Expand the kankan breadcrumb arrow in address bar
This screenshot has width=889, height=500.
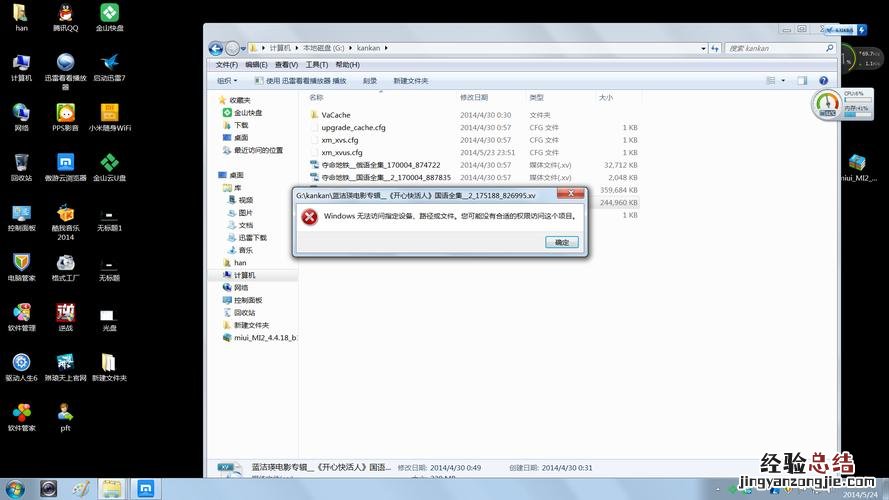(x=386, y=48)
